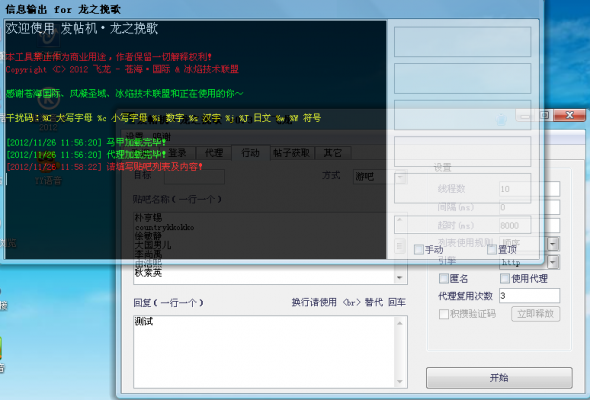Click the 测试 text in the reply box

[x=144, y=321]
